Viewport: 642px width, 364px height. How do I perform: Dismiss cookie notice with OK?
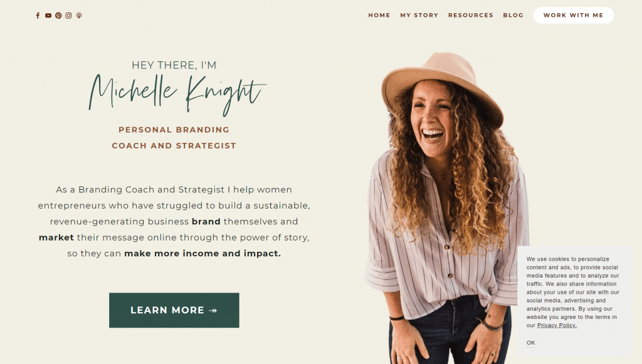click(x=530, y=343)
